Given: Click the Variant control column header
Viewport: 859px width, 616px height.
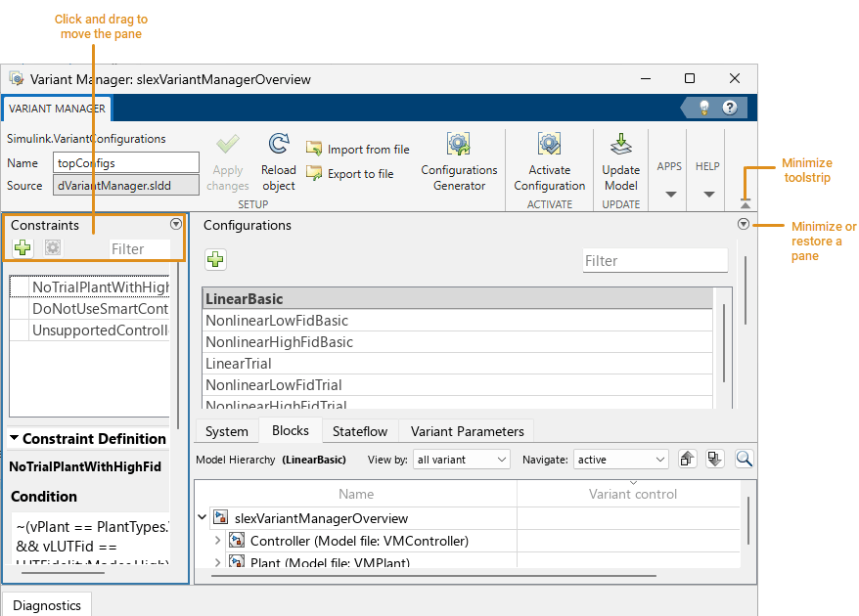Looking at the screenshot, I should coord(633,494).
